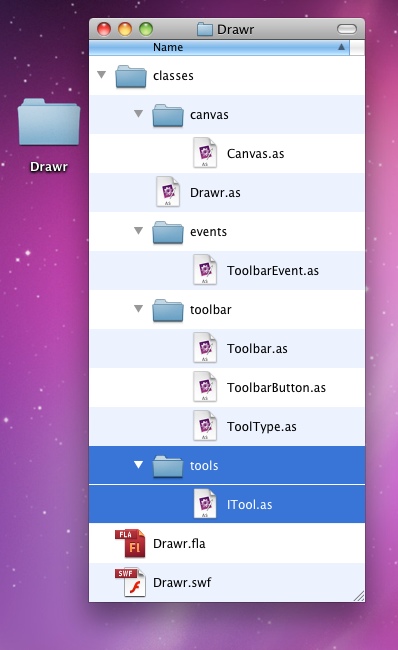398x650 pixels.
Task: Select the ITool.as file icon
Action: (x=205, y=504)
